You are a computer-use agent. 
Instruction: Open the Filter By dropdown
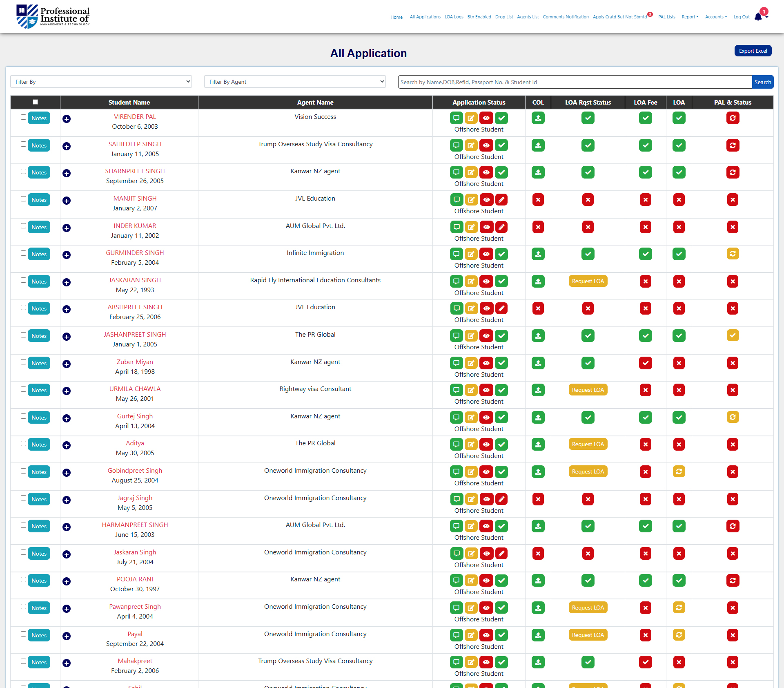point(101,82)
